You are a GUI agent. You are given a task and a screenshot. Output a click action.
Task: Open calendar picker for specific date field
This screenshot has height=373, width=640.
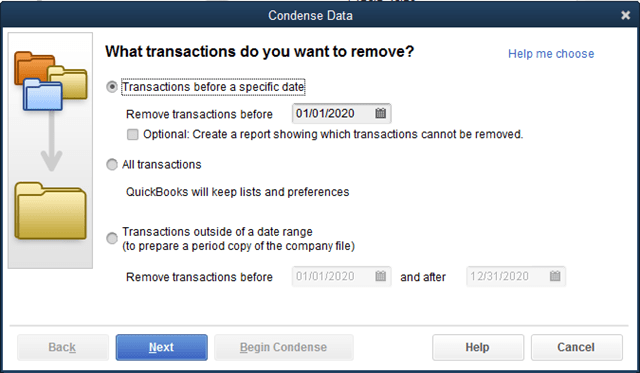click(380, 113)
